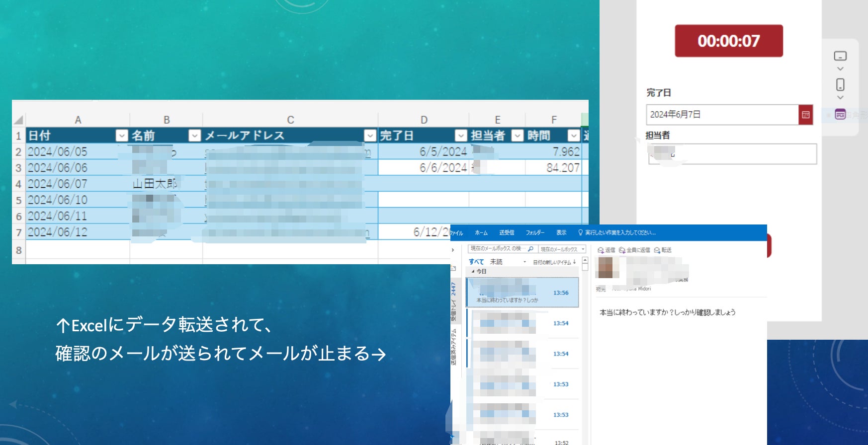Select column A header in Excel

point(78,120)
